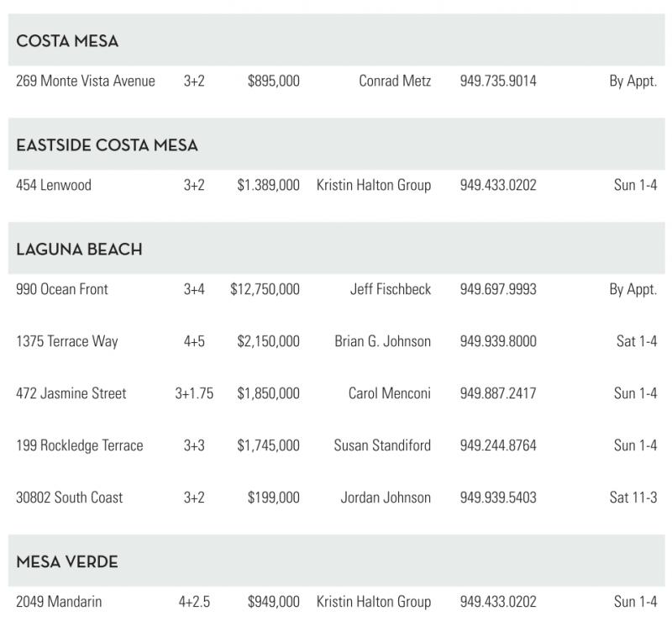Open the 2049 Mandarin listing
The image size is (672, 632).
[59, 602]
